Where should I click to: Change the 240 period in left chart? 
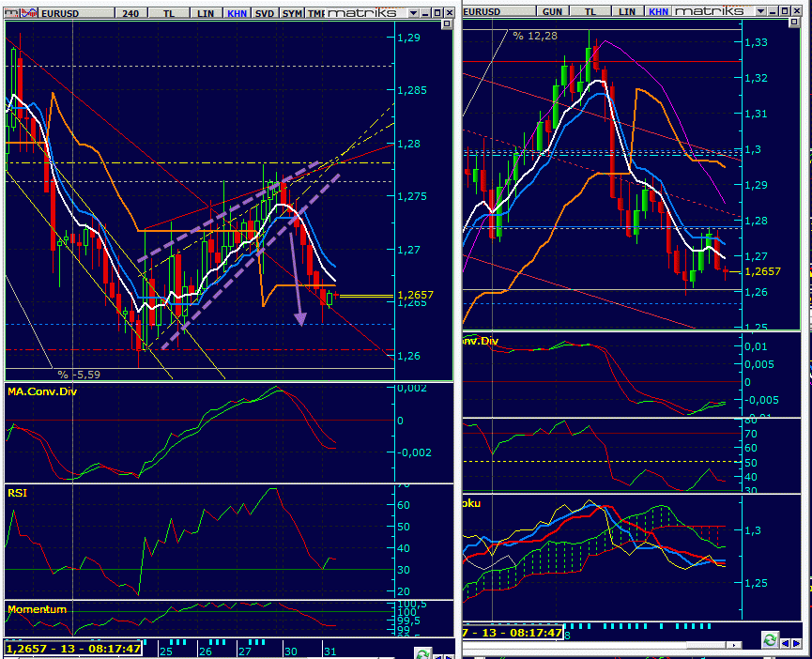[133, 12]
